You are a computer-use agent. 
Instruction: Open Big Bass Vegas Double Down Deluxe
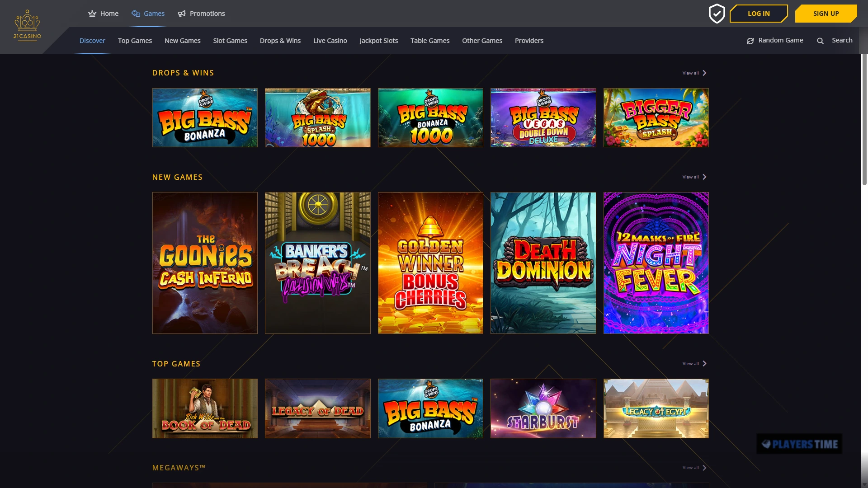point(543,117)
